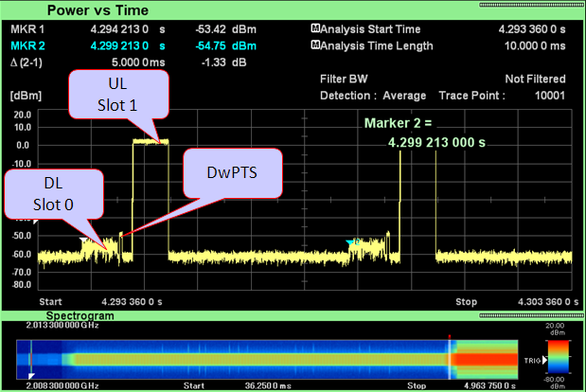
Task: Click the Δ (2-1) delta marker label
Action: 27,62
